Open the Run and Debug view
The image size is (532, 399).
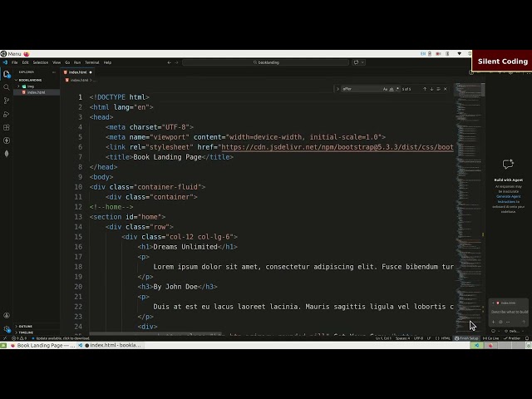point(7,114)
